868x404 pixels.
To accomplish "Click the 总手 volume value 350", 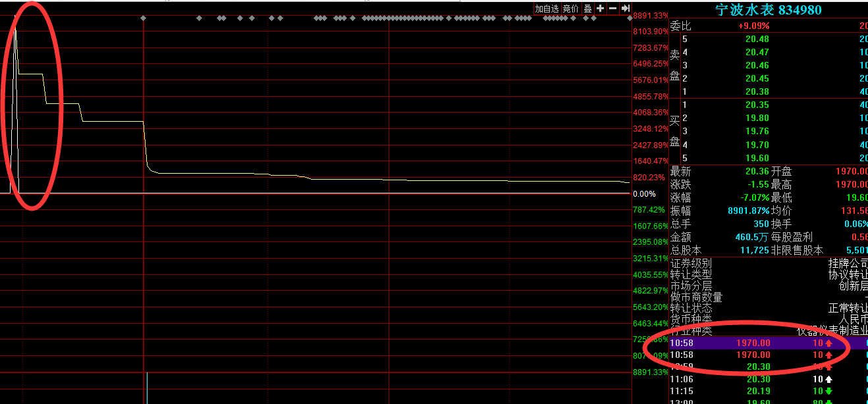I will [761, 224].
